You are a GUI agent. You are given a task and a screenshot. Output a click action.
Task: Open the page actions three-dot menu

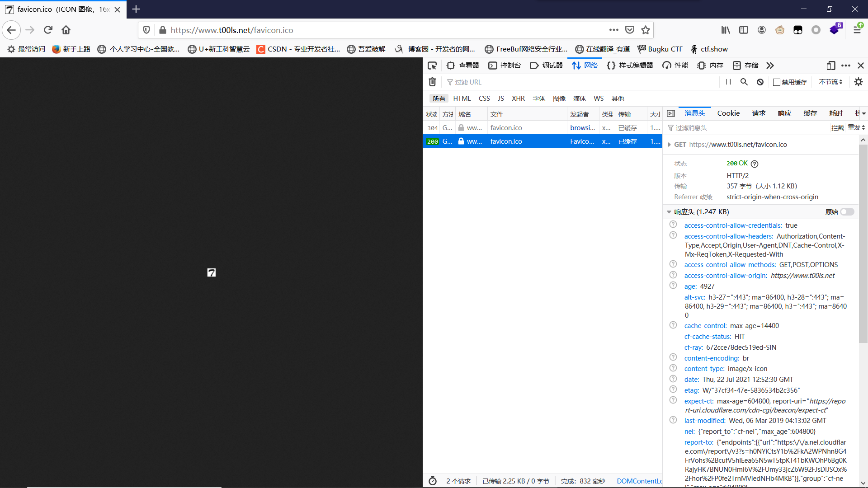tap(613, 30)
